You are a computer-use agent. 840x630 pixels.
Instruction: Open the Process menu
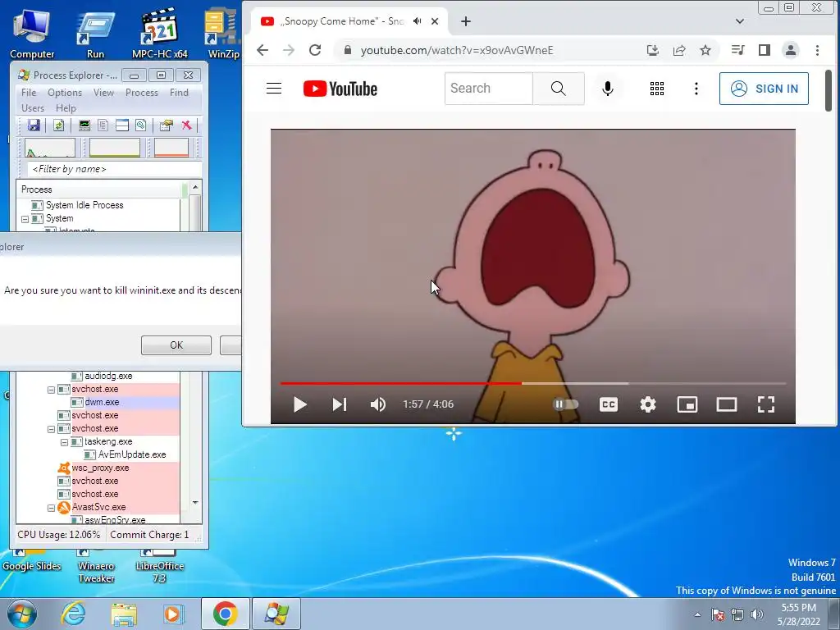point(141,93)
